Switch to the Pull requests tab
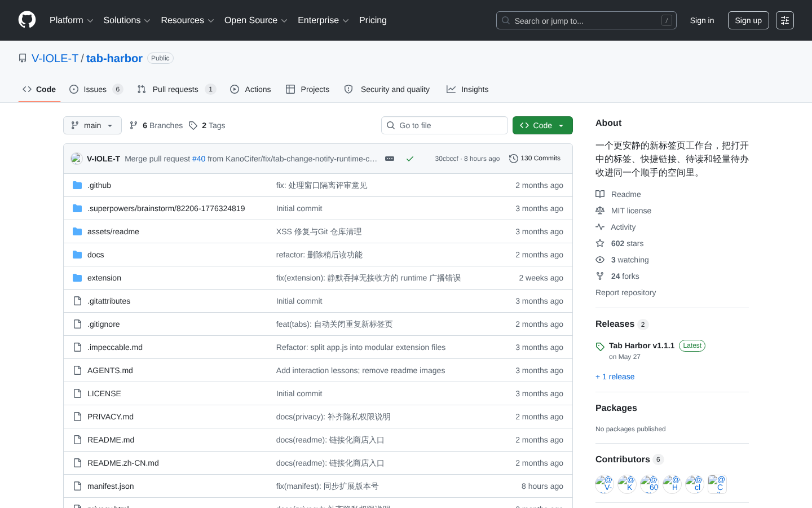 click(x=176, y=89)
